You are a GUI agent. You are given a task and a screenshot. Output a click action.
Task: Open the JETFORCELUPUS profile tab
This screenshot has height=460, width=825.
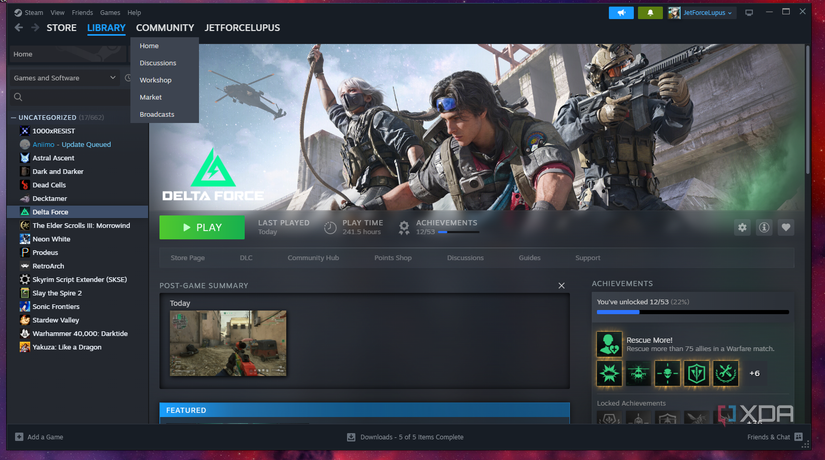[x=242, y=28]
